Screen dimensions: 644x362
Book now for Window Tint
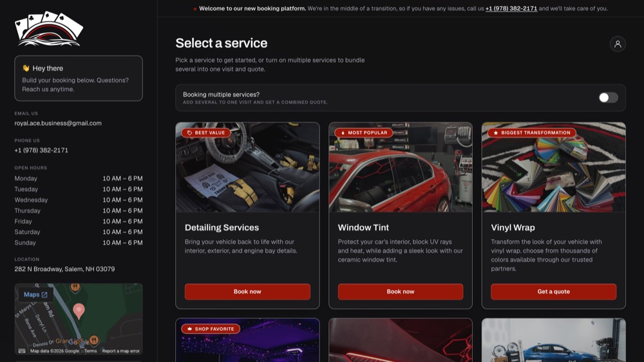pos(401,291)
